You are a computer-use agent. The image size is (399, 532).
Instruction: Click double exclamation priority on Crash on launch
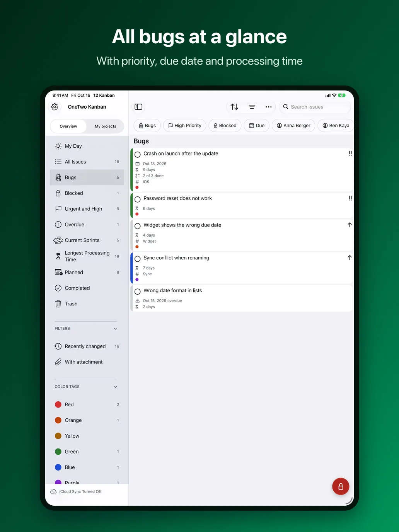click(x=350, y=153)
